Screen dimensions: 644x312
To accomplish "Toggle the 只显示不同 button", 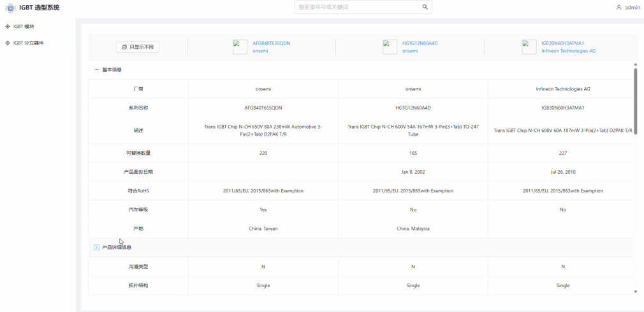I will pyautogui.click(x=138, y=47).
